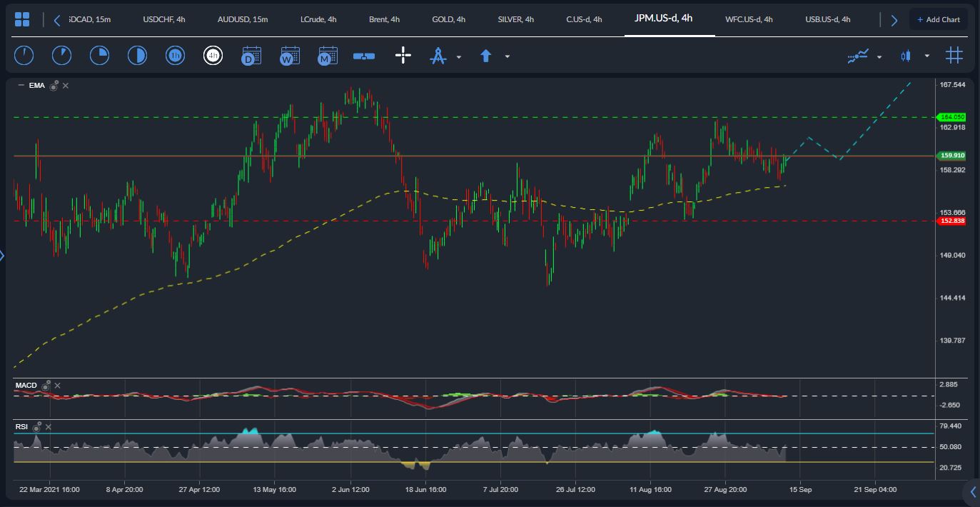Activate the crosshair cursor tool
980x507 pixels.
coord(403,55)
